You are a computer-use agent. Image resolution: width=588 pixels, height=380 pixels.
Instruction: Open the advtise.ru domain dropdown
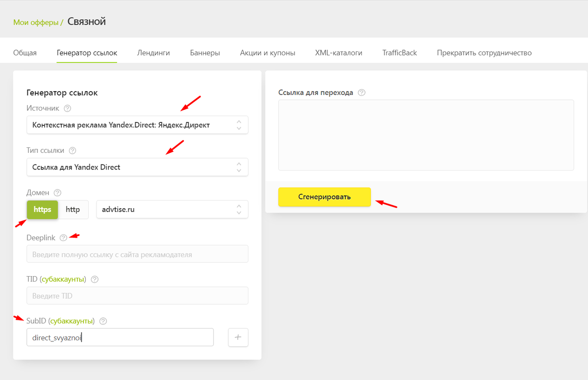172,209
